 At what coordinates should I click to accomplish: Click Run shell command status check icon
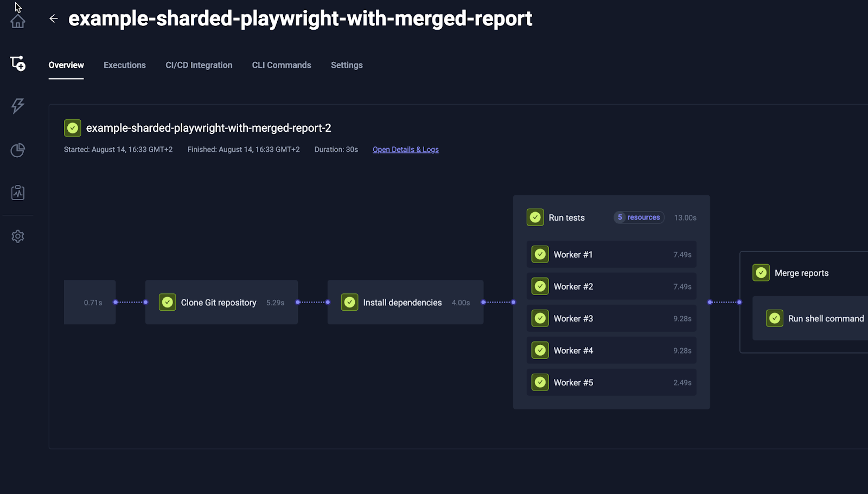click(775, 318)
